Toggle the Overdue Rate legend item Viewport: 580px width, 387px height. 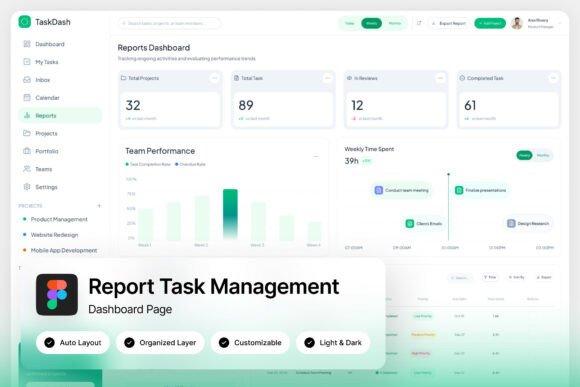click(190, 164)
